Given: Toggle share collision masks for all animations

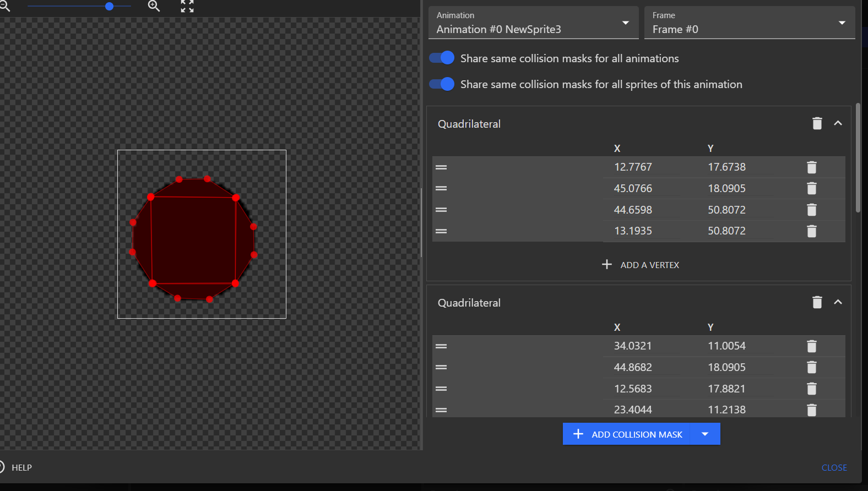Looking at the screenshot, I should click(x=442, y=58).
